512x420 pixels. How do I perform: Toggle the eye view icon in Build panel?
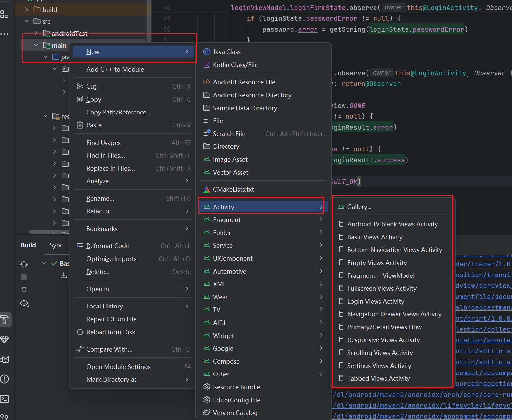pos(24,303)
